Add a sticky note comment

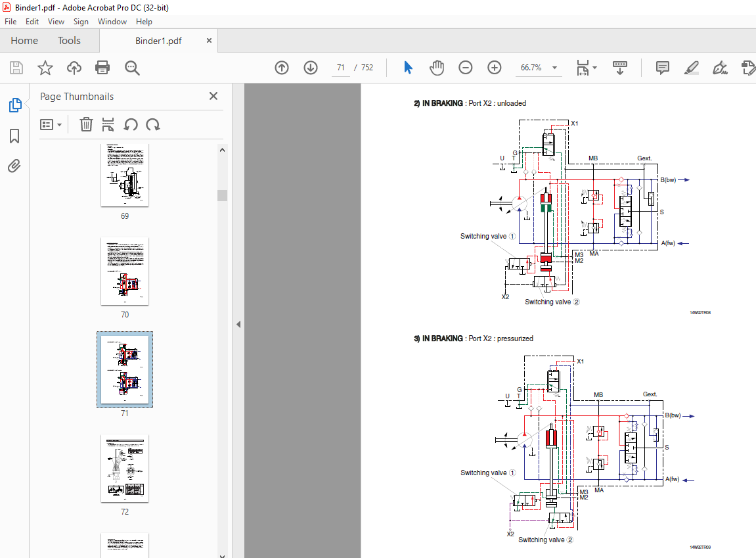point(663,68)
